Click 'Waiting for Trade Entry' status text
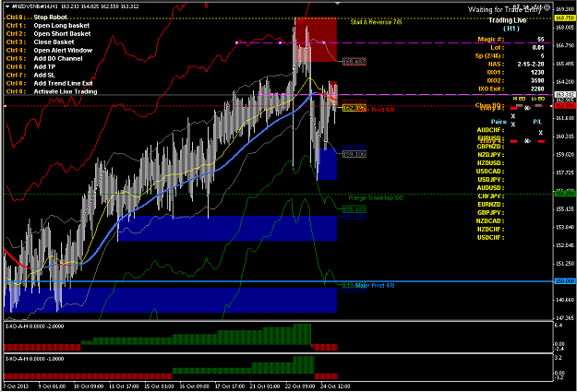The height and width of the screenshot is (392, 577). pyautogui.click(x=504, y=9)
